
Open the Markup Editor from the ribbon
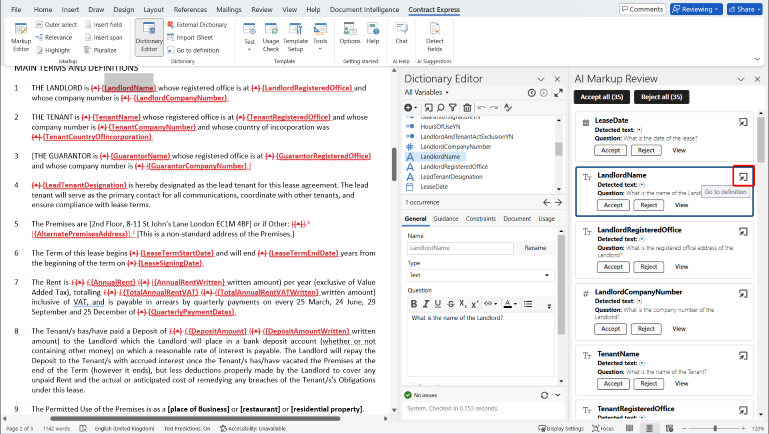pos(20,36)
